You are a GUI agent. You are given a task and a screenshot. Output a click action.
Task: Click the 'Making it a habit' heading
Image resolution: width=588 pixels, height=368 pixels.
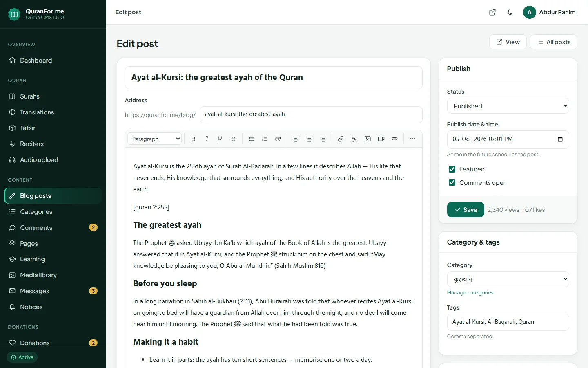tap(166, 342)
